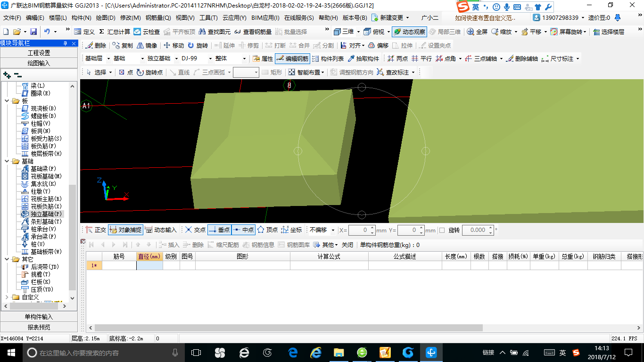Click 查找图元 find element tool
Viewport: 644px width, 362px height.
[215, 32]
